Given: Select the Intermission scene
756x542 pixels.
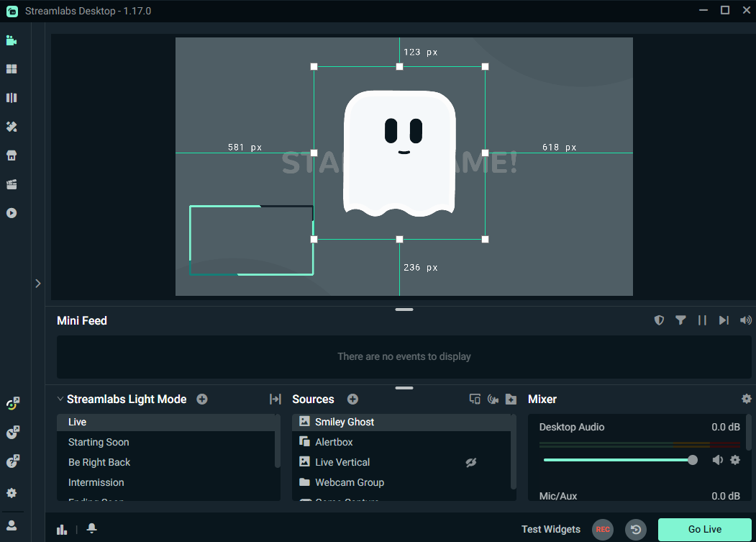Looking at the screenshot, I should tap(96, 482).
